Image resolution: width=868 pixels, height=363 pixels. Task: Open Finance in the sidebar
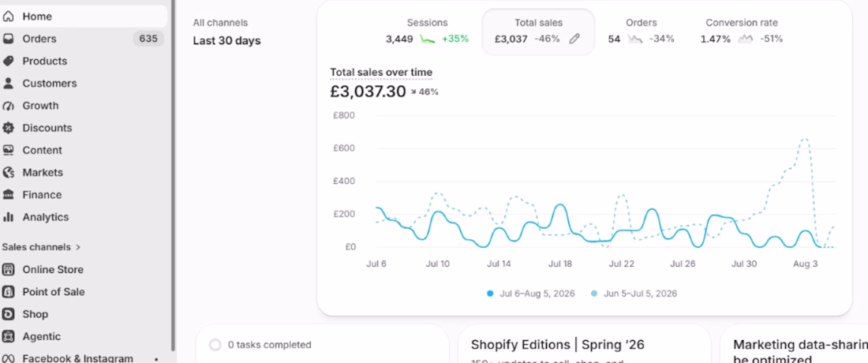(83, 195)
